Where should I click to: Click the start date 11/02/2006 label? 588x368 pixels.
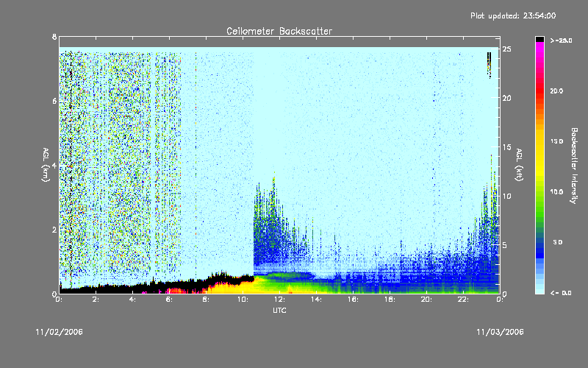[60, 332]
